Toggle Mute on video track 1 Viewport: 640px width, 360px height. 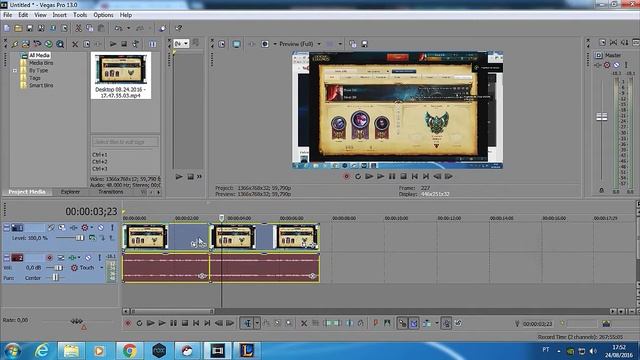(x=101, y=227)
